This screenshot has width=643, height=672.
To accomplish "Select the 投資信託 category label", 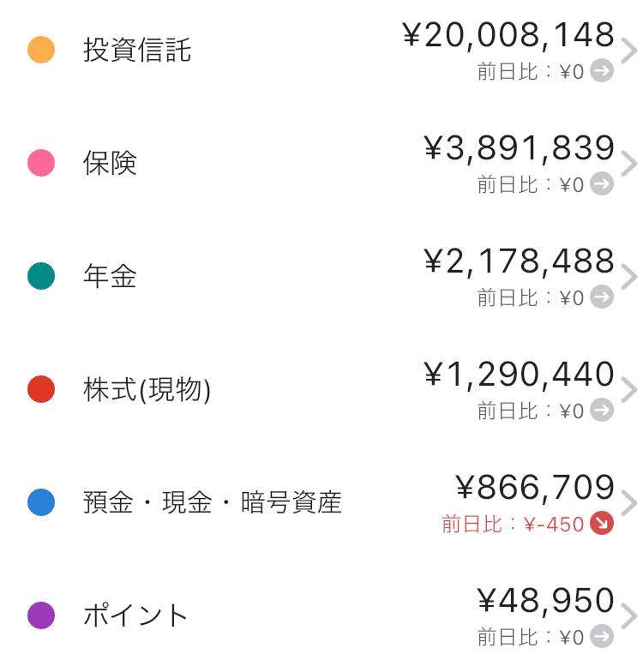I will click(x=137, y=51).
